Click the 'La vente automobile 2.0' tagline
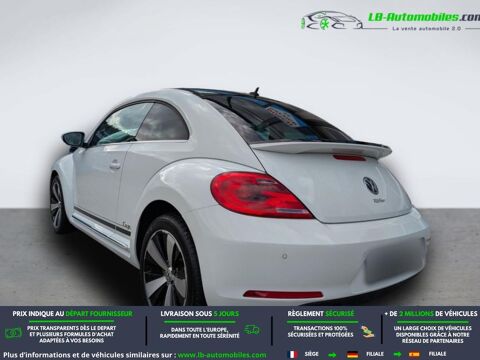Viewport: 480px width, 360px height. pyautogui.click(x=427, y=29)
